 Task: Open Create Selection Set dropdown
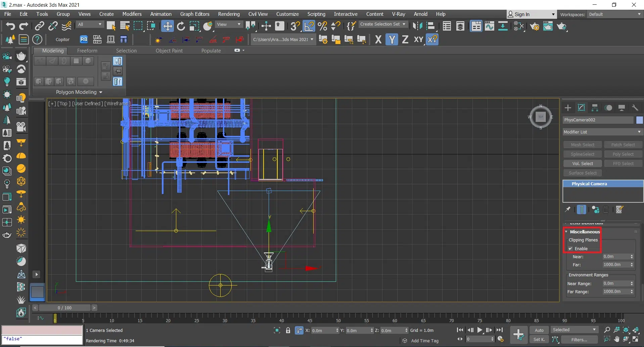click(x=383, y=24)
